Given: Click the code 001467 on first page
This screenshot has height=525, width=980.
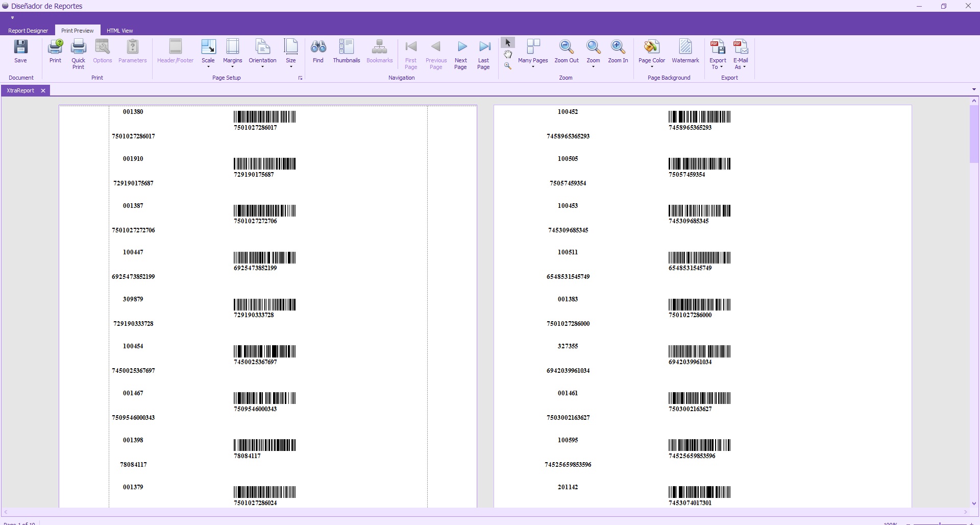Looking at the screenshot, I should [133, 393].
